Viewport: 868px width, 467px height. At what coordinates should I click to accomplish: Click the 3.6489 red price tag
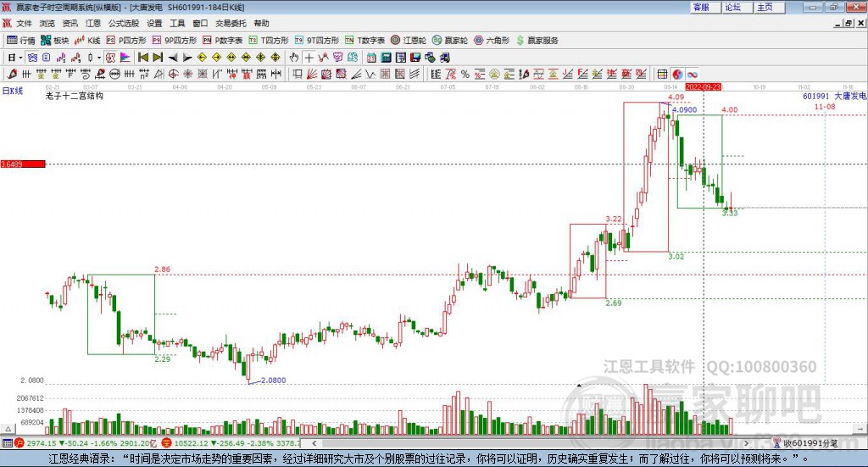(23, 164)
